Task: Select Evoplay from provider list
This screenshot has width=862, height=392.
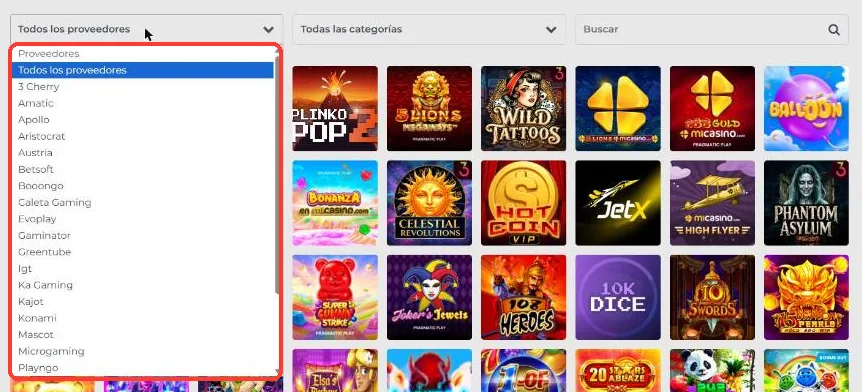Action: click(x=142, y=219)
